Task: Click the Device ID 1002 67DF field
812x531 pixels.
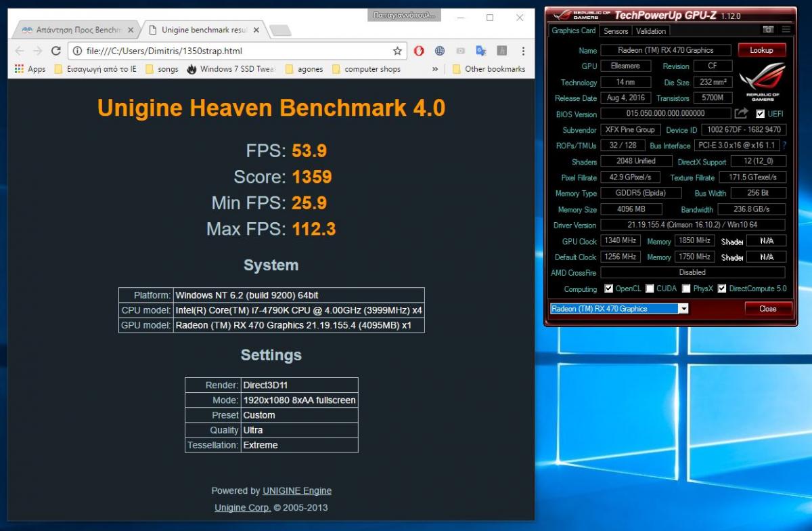Action: click(x=744, y=129)
